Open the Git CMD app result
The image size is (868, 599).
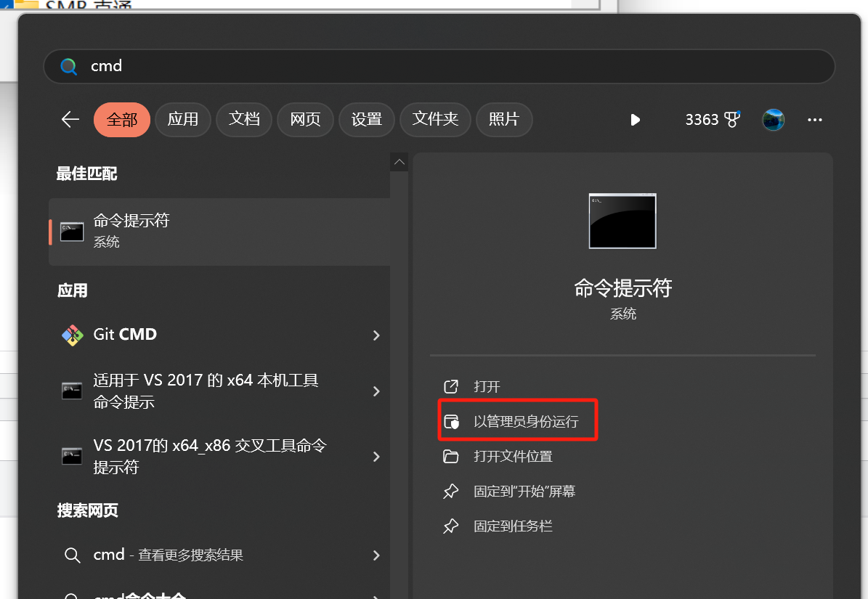(219, 335)
